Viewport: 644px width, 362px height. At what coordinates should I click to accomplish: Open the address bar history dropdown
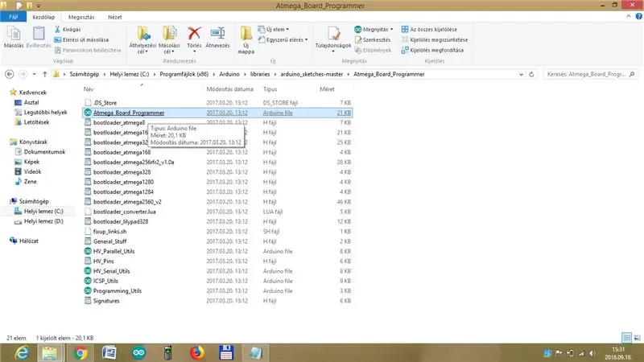click(521, 74)
